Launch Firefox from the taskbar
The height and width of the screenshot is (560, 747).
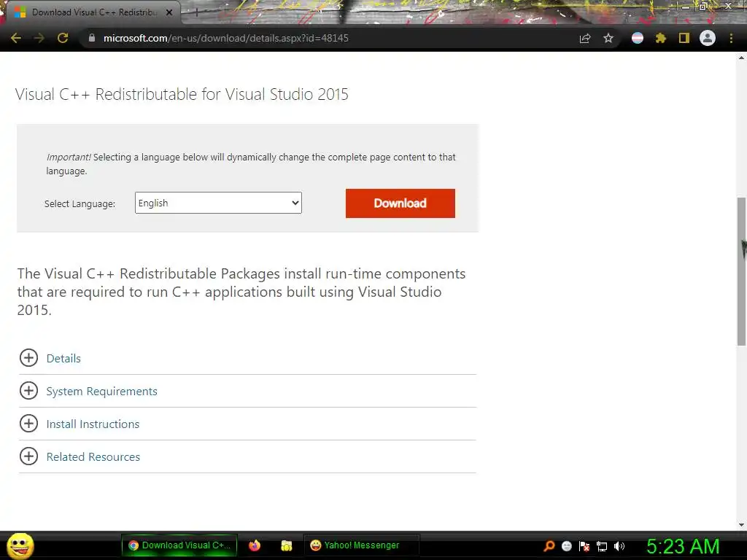(x=255, y=545)
